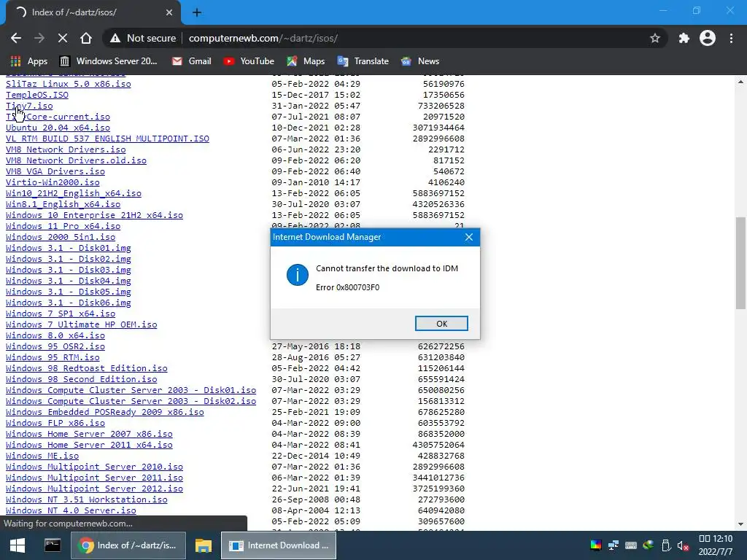Screen dimensions: 747x560
Task: Open Chrome's three-dot menu
Action: coord(731,38)
